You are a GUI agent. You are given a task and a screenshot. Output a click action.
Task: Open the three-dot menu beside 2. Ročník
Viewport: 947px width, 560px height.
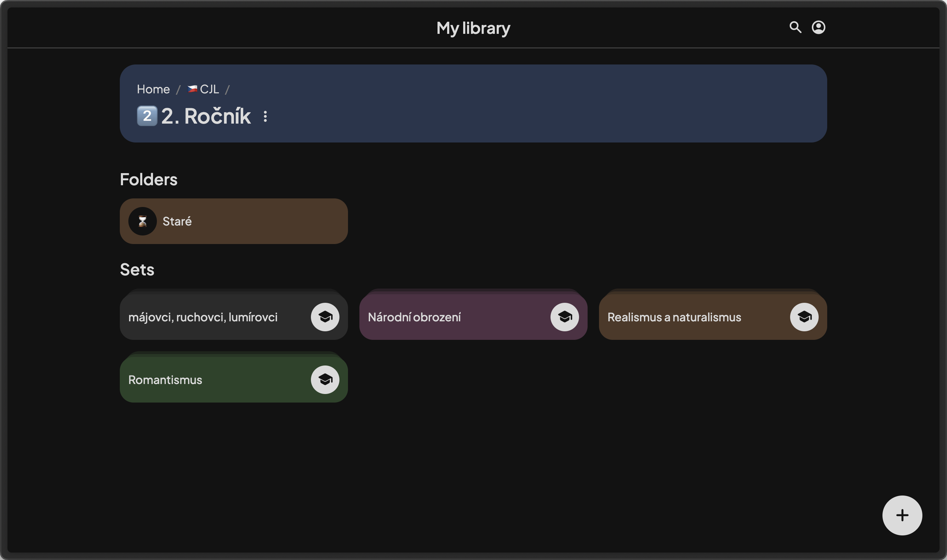point(265,116)
